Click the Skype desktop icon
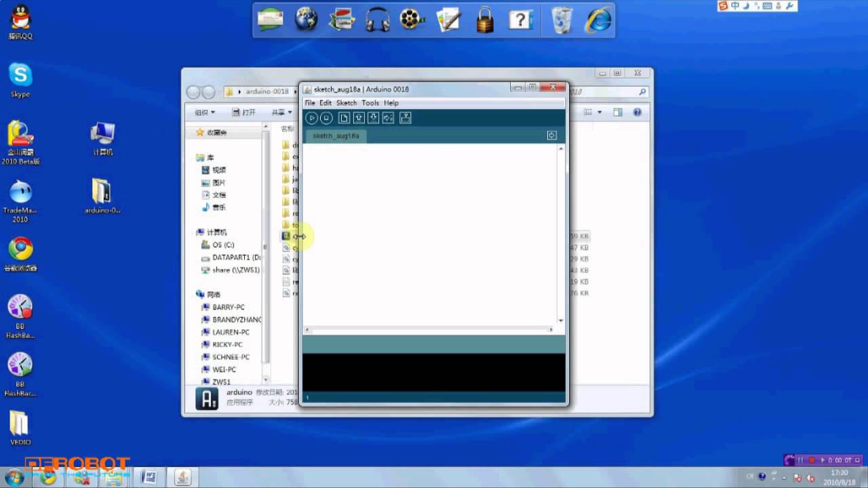The height and width of the screenshot is (488, 868). 20,80
